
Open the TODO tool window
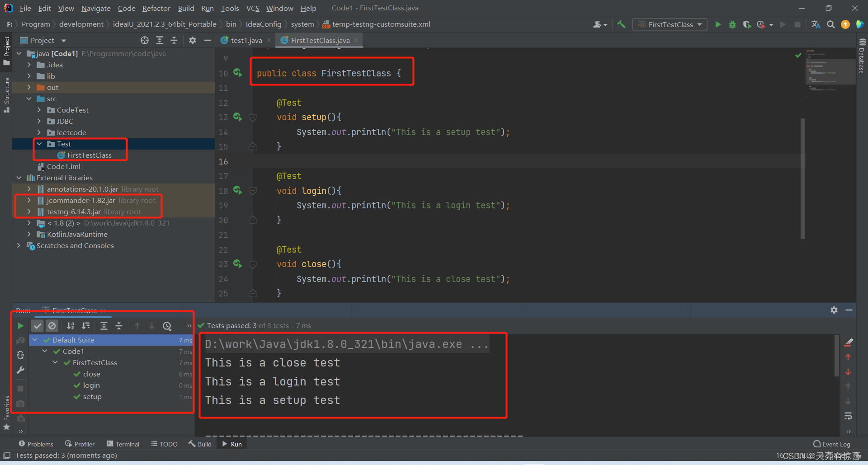(x=164, y=444)
